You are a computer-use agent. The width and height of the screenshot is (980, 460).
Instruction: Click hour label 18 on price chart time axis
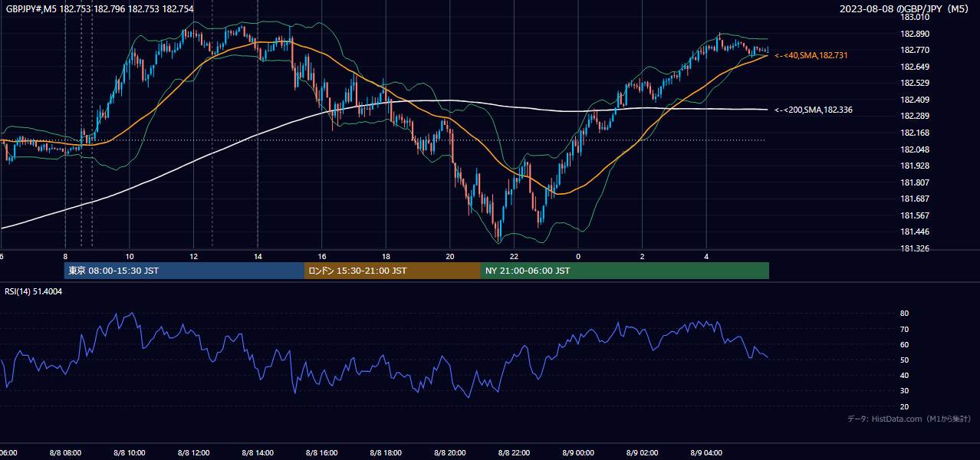pyautogui.click(x=386, y=256)
